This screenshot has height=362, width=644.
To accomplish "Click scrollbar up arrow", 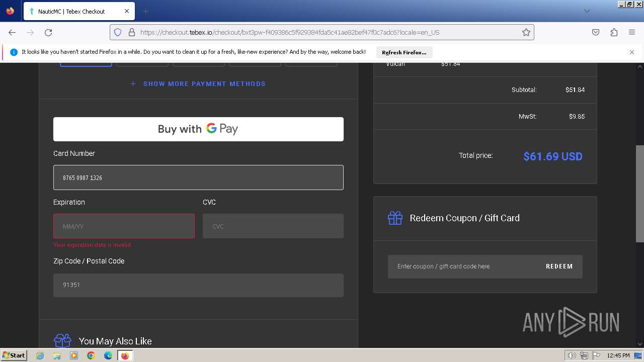I will coord(639,66).
